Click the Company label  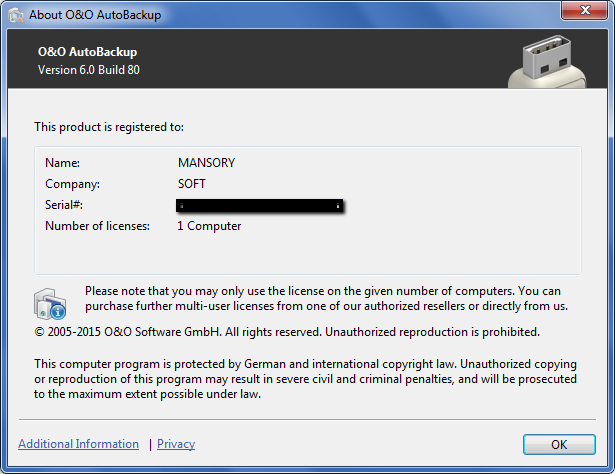[x=73, y=184]
